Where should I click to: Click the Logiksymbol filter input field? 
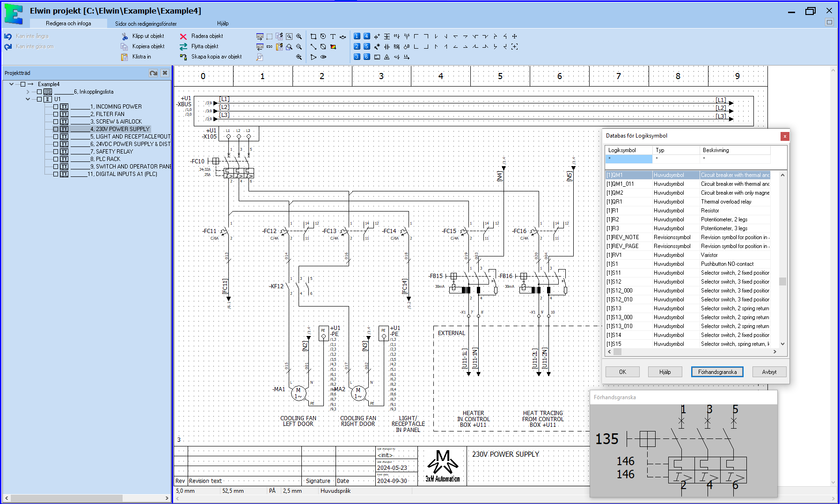point(628,159)
